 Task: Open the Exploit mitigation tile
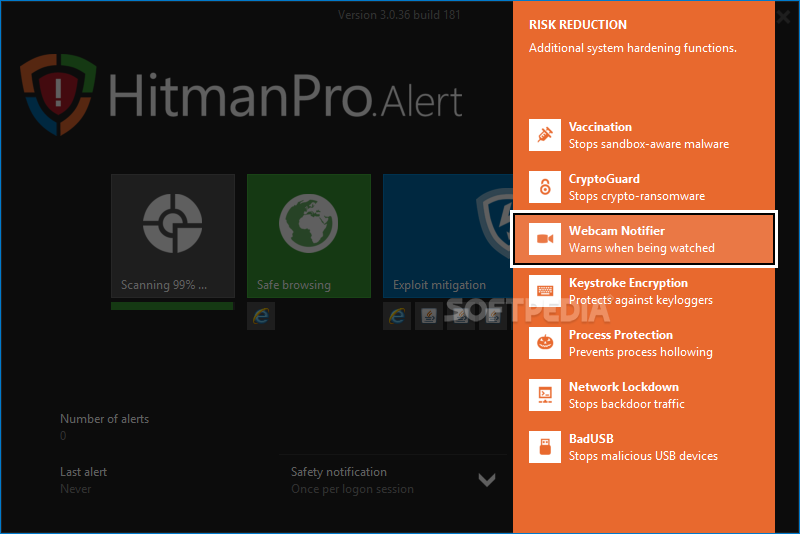coord(448,236)
